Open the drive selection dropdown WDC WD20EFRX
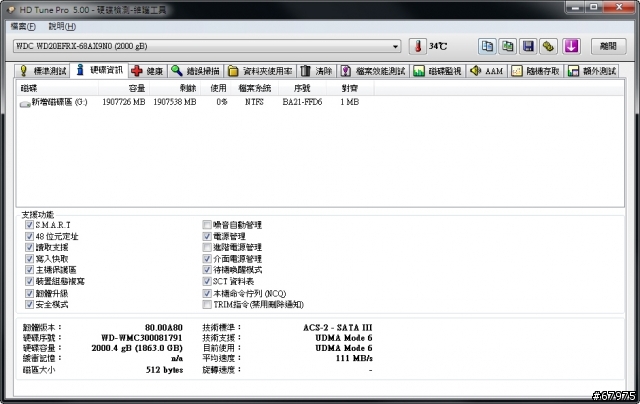This screenshot has width=640, height=404. (x=207, y=46)
